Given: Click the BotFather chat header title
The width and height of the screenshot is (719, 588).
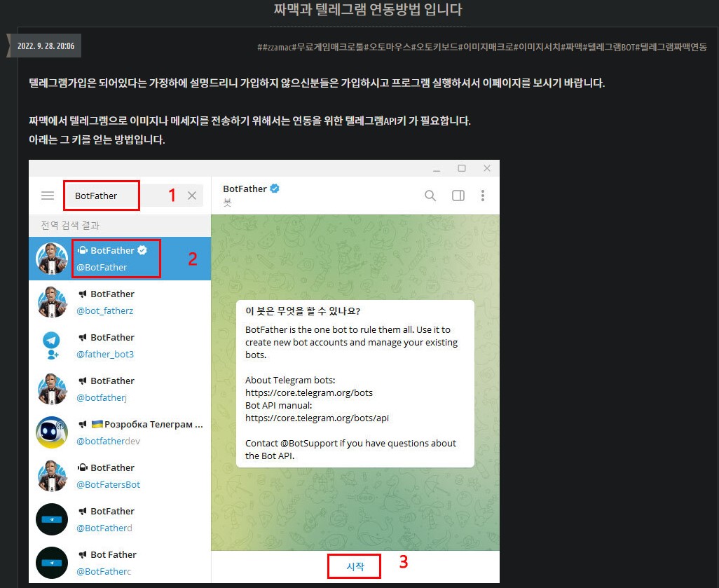Looking at the screenshot, I should coord(245,189).
